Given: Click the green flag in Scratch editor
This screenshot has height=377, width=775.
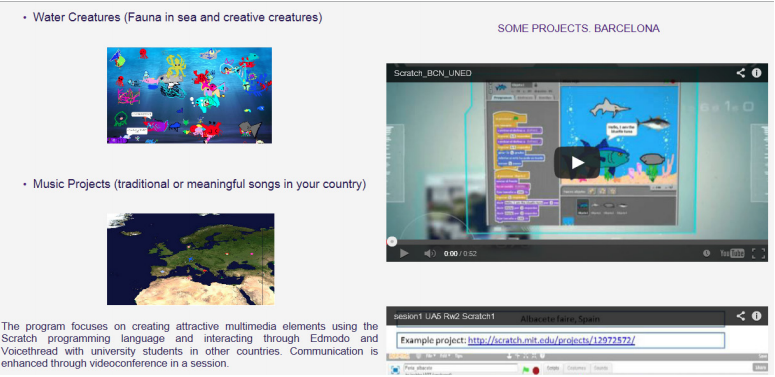Looking at the screenshot, I should tap(526, 370).
